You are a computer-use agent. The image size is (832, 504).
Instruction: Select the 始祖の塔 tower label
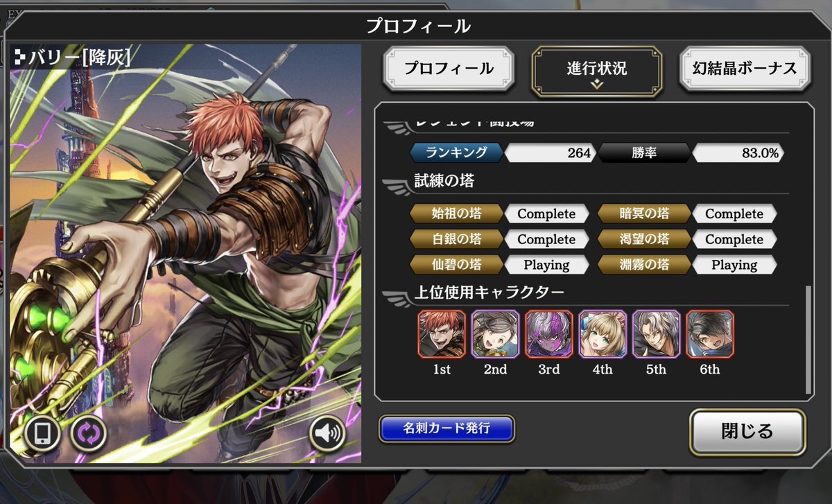456,214
